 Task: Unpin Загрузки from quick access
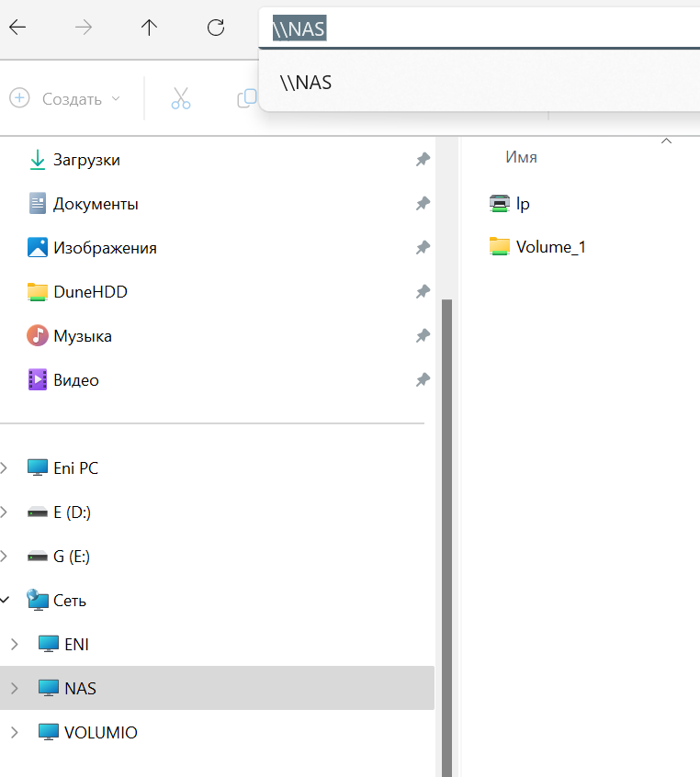423,160
